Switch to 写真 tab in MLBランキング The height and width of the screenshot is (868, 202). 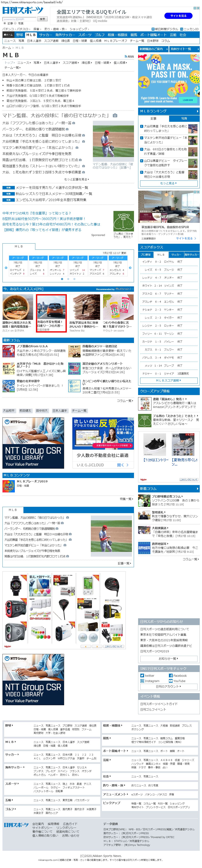tap(184, 118)
